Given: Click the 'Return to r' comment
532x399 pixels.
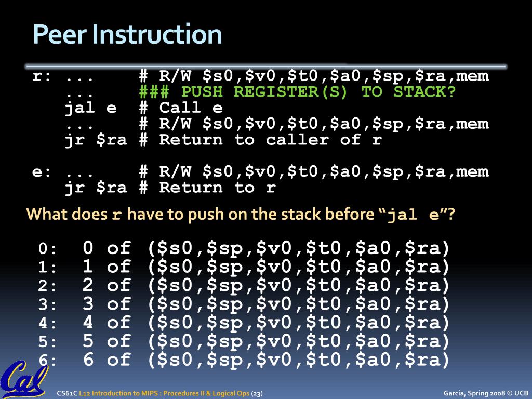Looking at the screenshot, I should point(218,187).
